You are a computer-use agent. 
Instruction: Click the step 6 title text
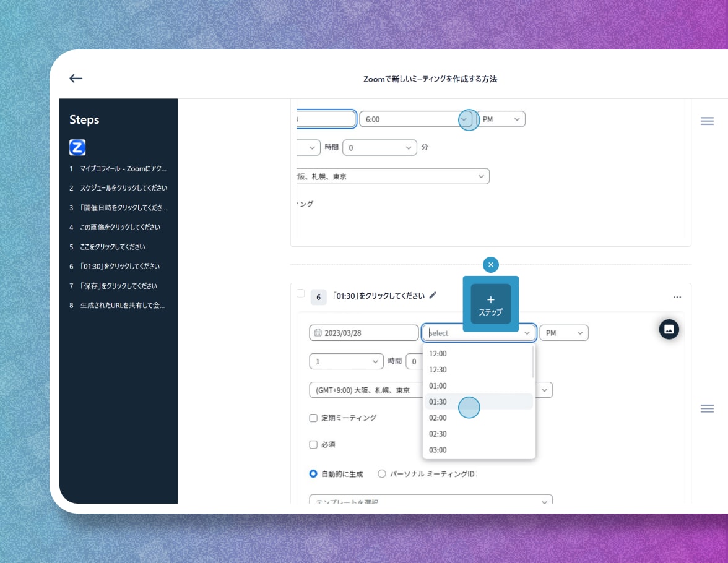(378, 296)
